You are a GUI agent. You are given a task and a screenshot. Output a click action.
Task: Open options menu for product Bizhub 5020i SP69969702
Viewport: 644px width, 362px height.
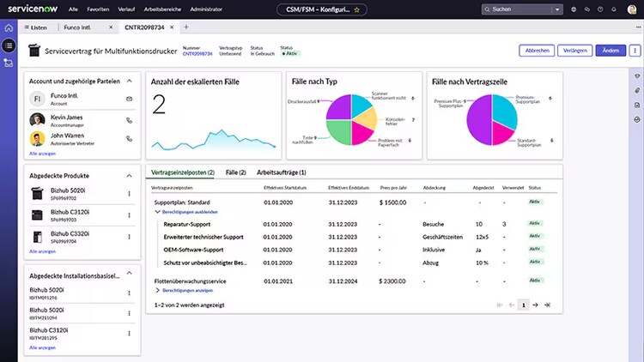130,194
